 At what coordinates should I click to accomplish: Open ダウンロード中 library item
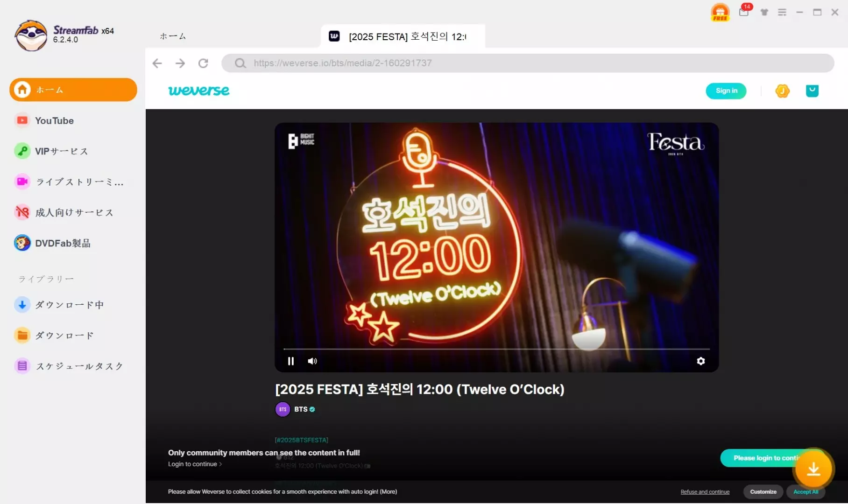(x=73, y=305)
